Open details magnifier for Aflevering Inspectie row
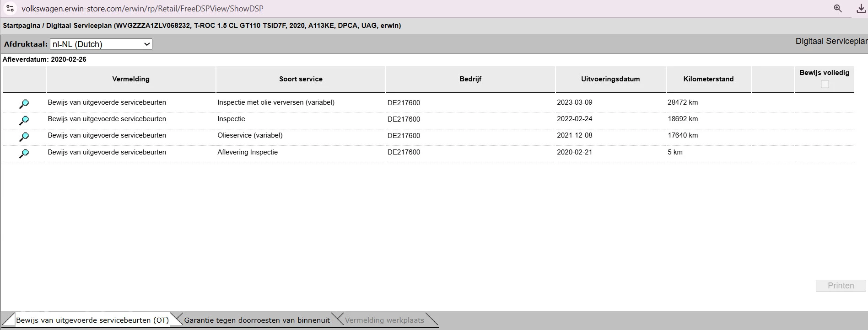 click(24, 154)
